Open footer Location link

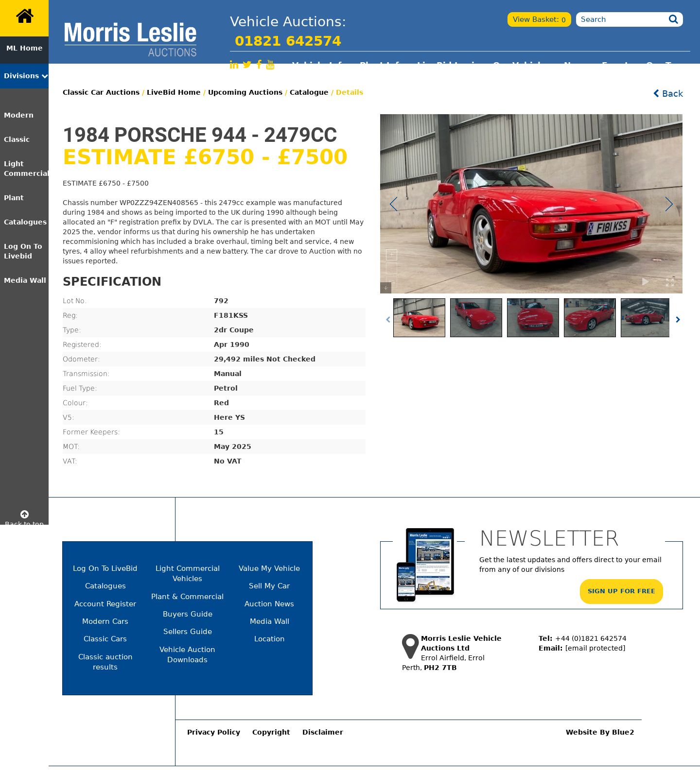[x=269, y=639]
